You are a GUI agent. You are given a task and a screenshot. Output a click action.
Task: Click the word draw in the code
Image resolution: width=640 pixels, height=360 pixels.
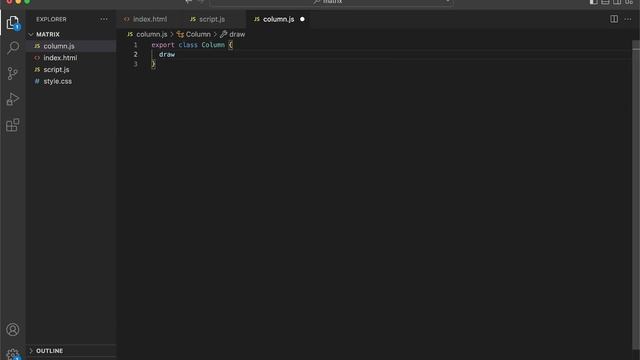point(167,54)
